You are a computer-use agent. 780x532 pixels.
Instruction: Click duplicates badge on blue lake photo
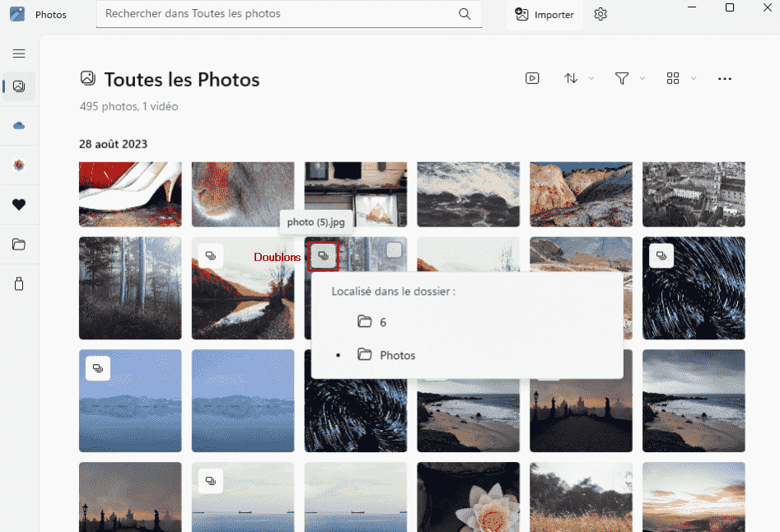98,368
